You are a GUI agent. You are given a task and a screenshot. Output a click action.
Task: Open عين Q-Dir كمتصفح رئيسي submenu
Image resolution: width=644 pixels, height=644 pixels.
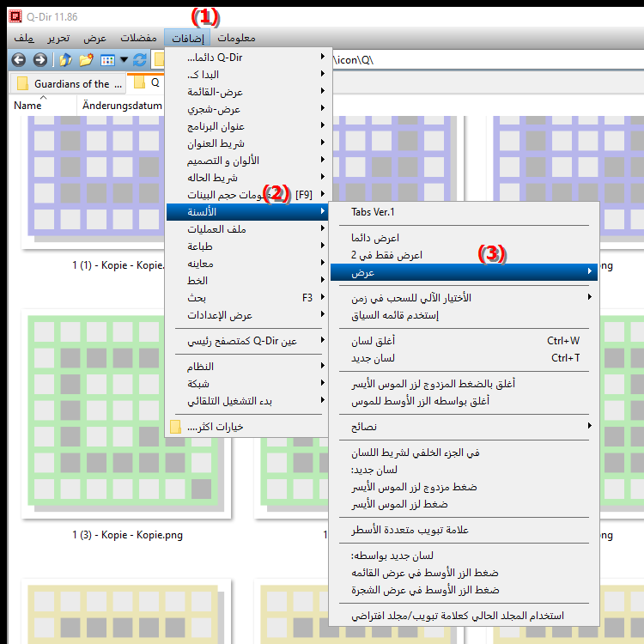247,341
